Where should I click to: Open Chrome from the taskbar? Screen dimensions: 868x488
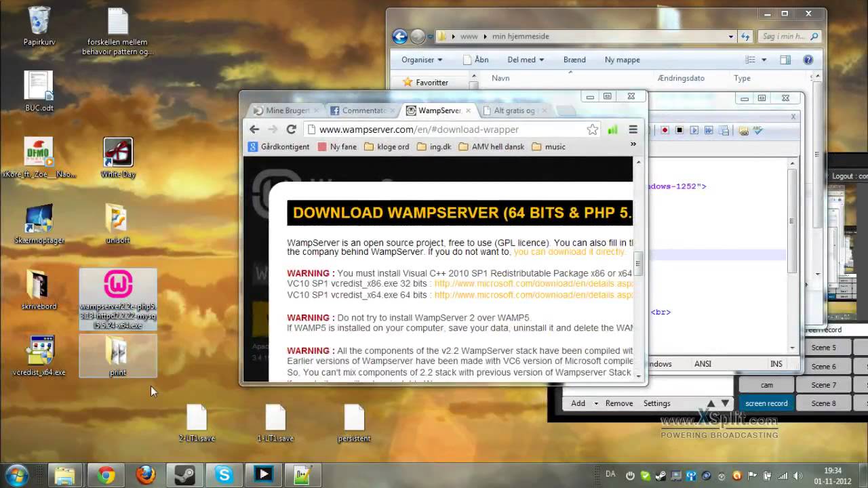(x=106, y=475)
